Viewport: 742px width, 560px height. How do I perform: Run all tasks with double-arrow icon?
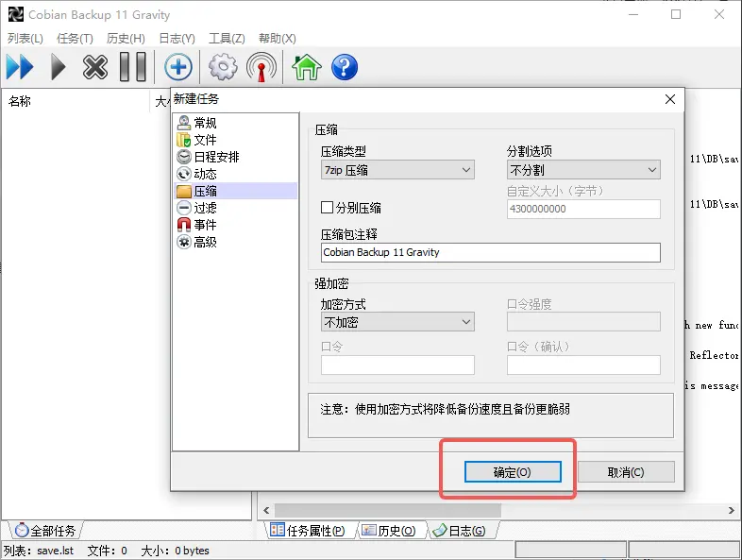pyautogui.click(x=20, y=67)
